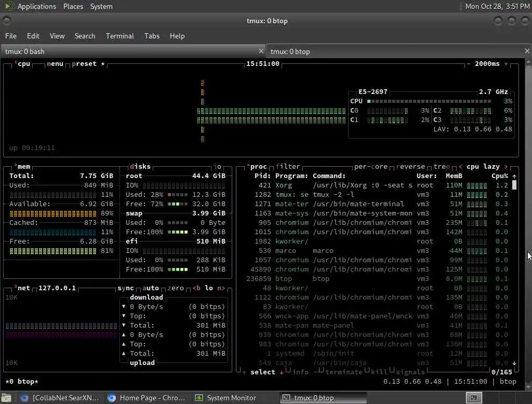This screenshot has height=404, width=532.
Task: Click the terminal vertical scrollbar
Action: 528,224
